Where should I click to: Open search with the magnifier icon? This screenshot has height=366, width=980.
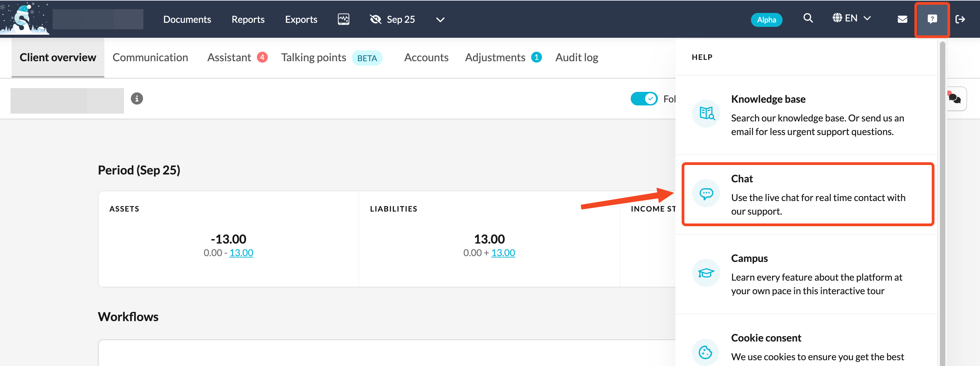tap(808, 18)
